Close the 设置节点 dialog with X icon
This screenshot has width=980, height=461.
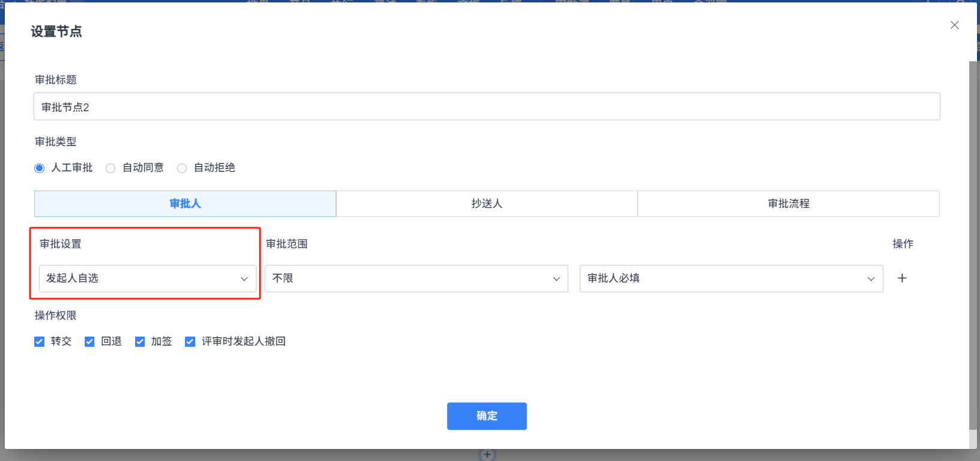955,25
